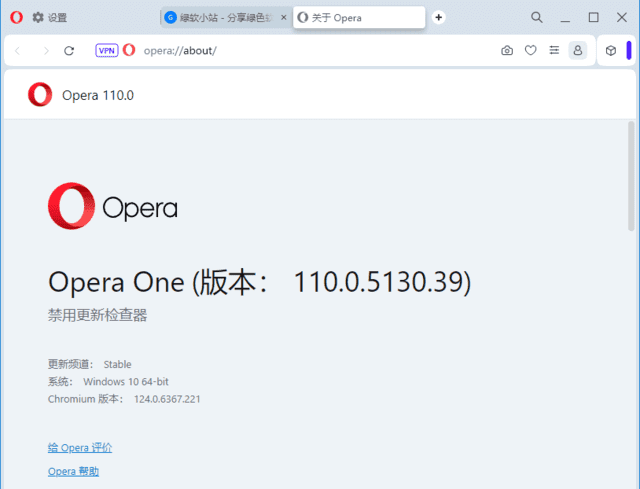Take a snapshot with camera icon
640x489 pixels.
pos(507,50)
